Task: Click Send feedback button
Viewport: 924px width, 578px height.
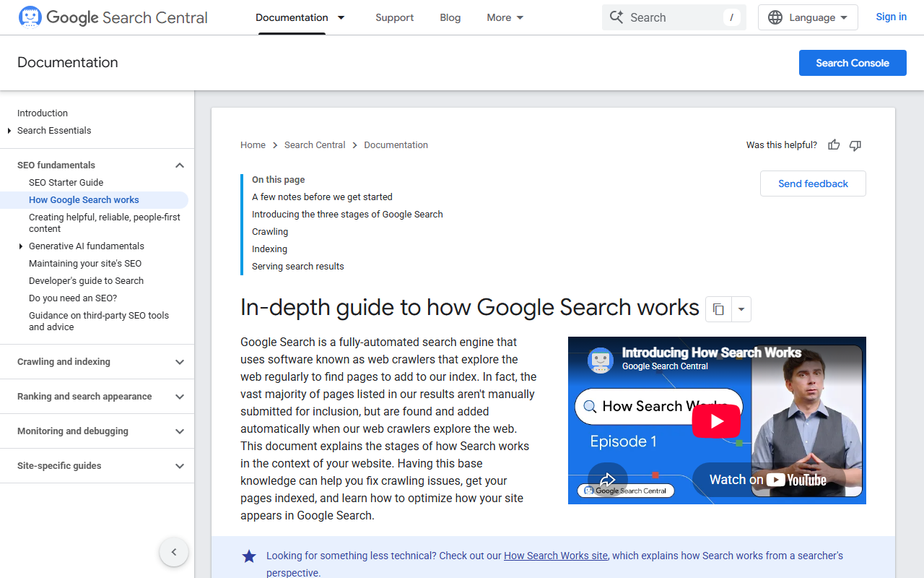Action: [x=813, y=184]
